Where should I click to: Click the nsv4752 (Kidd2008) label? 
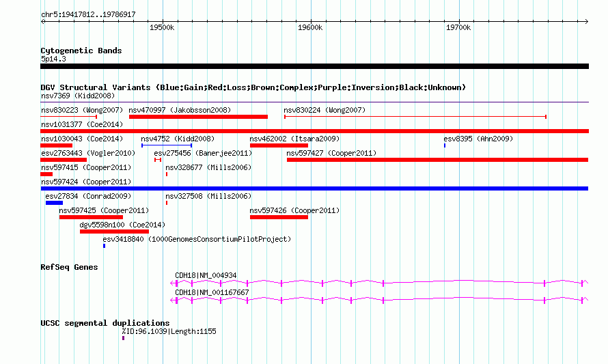[x=178, y=139]
